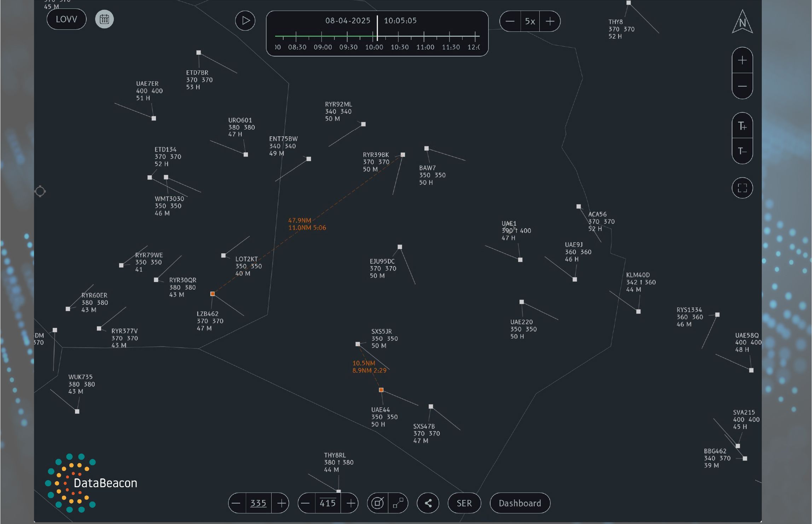Image resolution: width=812 pixels, height=524 pixels.
Task: Jump to 11:00 on the timeline
Action: pyautogui.click(x=424, y=36)
